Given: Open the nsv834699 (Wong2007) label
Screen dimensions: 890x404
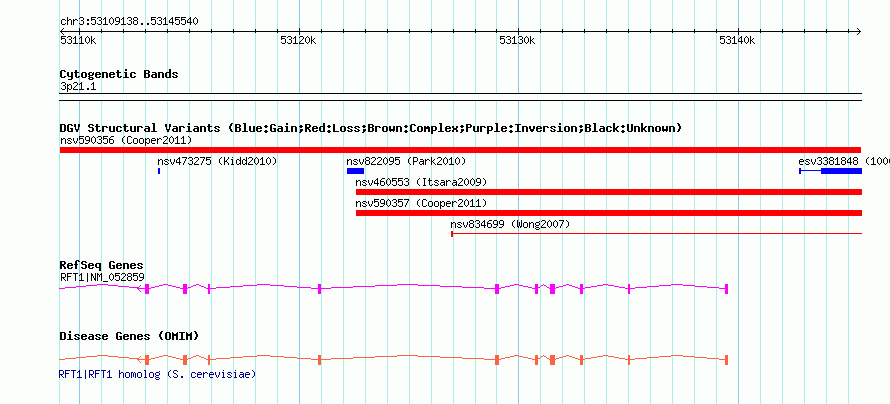Looking at the screenshot, I should tap(510, 224).
